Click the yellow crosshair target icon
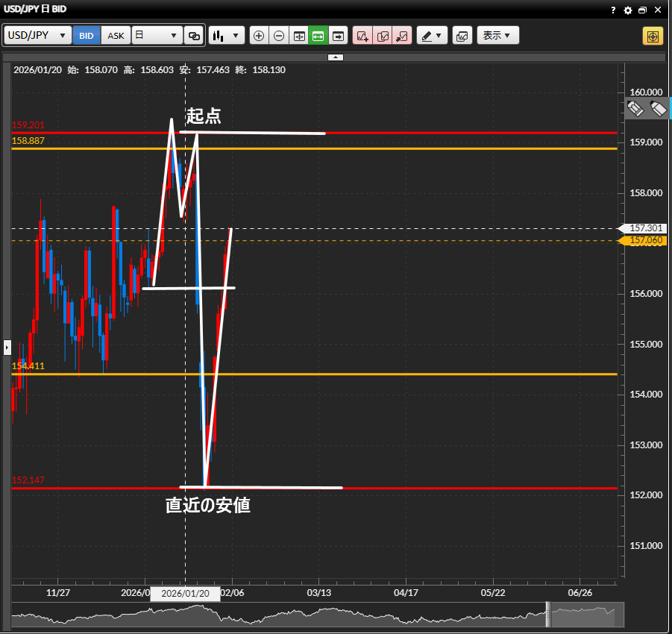This screenshot has width=672, height=634. [x=652, y=36]
